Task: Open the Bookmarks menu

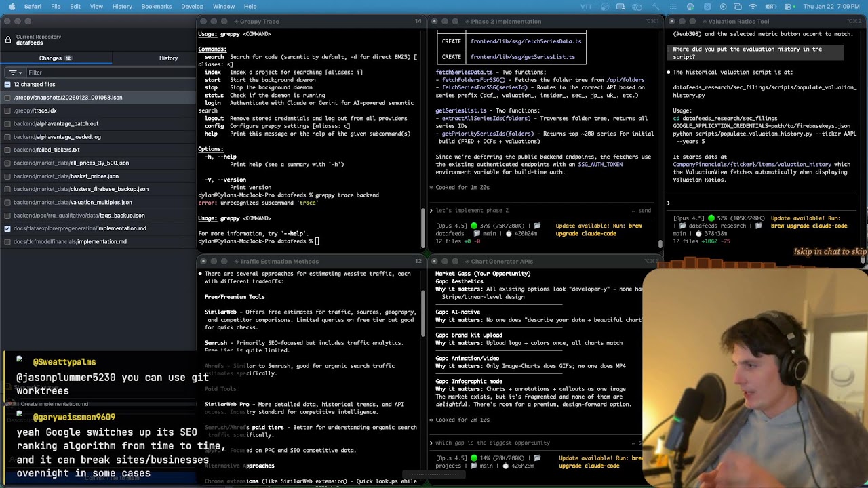Action: tap(156, 7)
